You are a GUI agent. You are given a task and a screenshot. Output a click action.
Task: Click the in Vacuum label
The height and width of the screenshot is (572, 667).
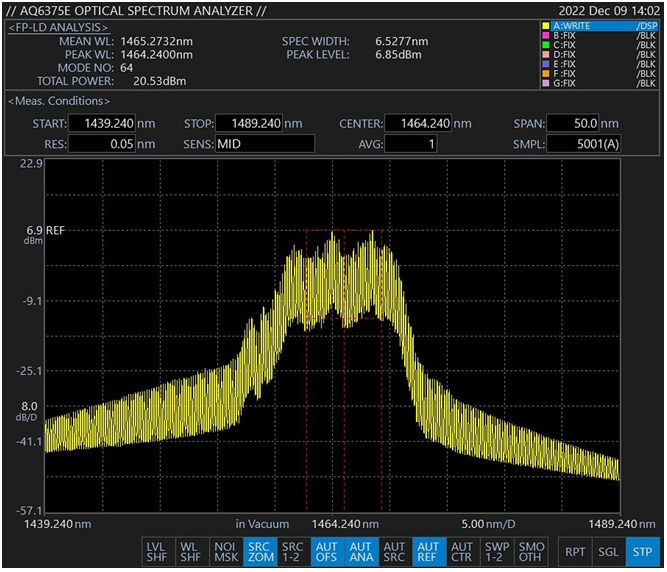click(x=262, y=524)
